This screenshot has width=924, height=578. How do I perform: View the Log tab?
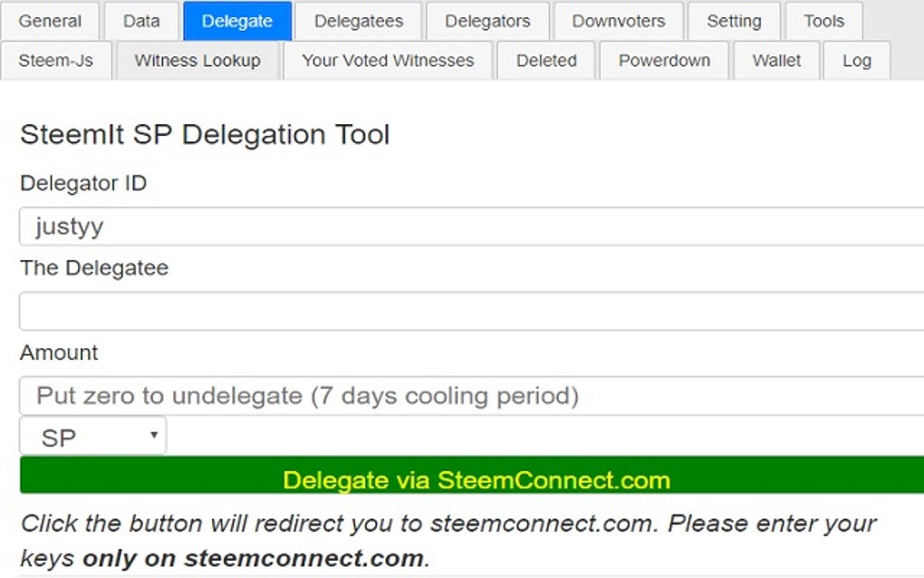pyautogui.click(x=856, y=60)
